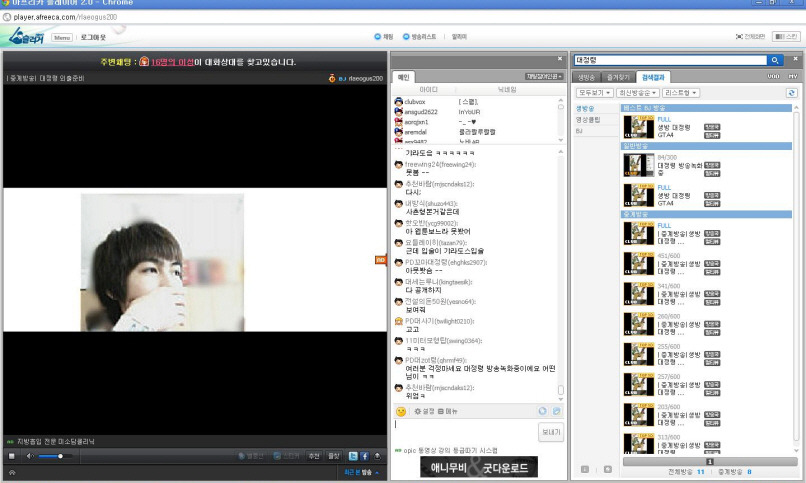Click the broadcast list tab at top
The width and height of the screenshot is (806, 483).
(419, 36)
